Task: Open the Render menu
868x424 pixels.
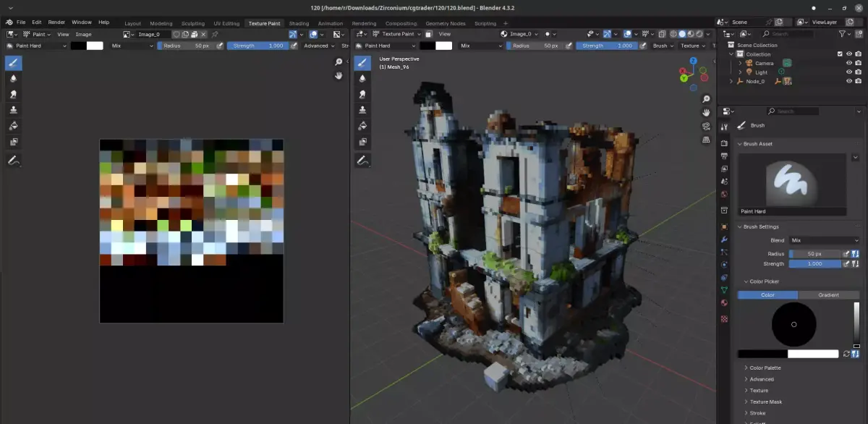Action: (x=56, y=22)
